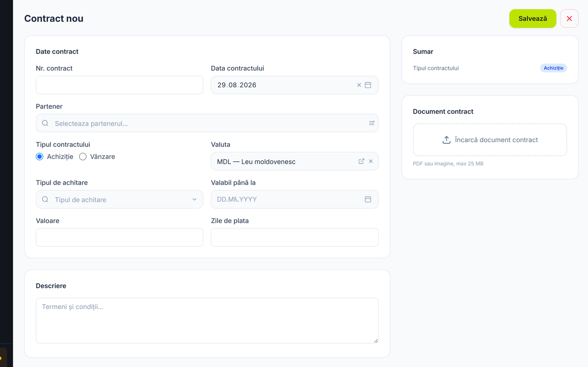Click the Descriere text area

[x=207, y=321]
